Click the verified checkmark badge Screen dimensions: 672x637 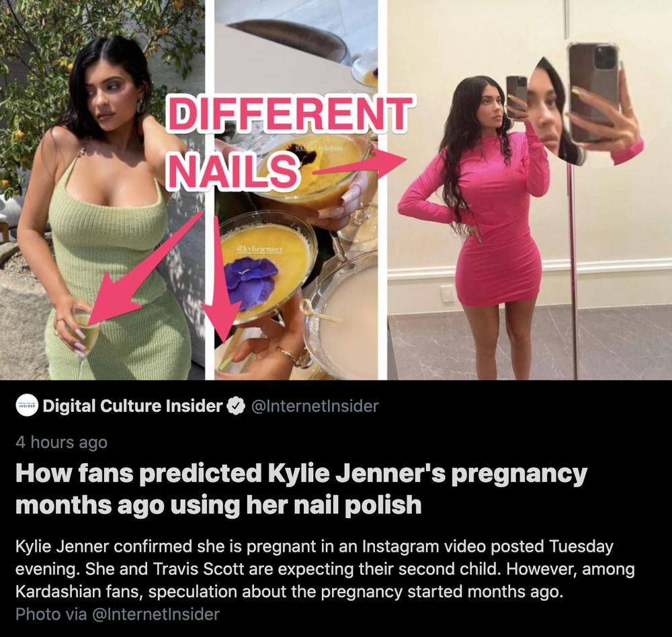point(235,406)
